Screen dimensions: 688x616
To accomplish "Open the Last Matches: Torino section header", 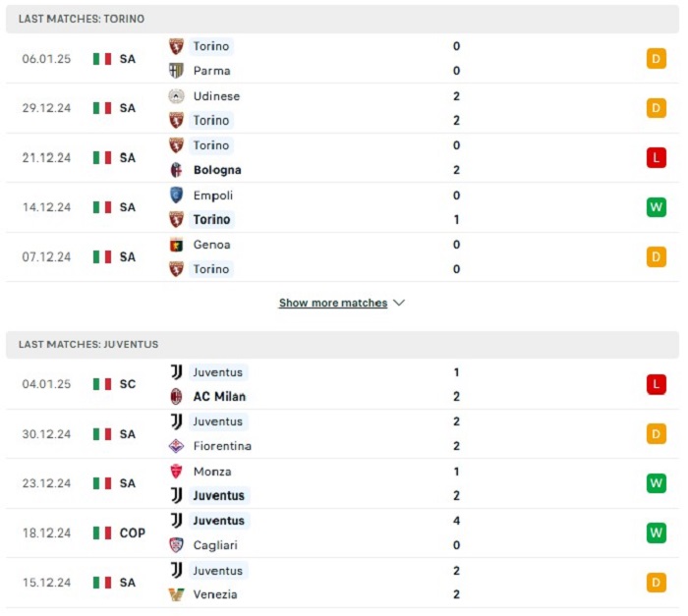I will click(342, 19).
